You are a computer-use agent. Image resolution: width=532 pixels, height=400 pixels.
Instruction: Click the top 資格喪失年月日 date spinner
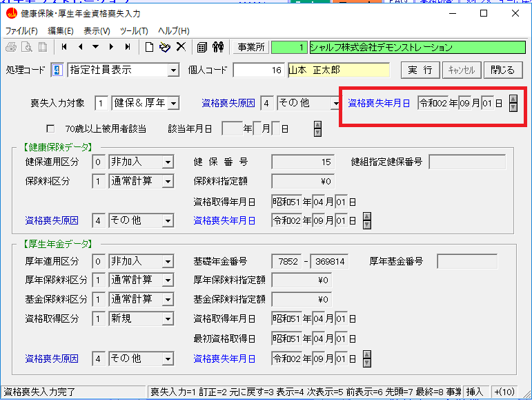pos(512,104)
